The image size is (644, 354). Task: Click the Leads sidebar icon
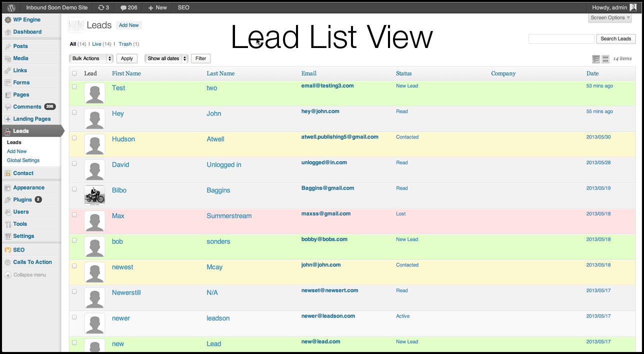pyautogui.click(x=8, y=131)
